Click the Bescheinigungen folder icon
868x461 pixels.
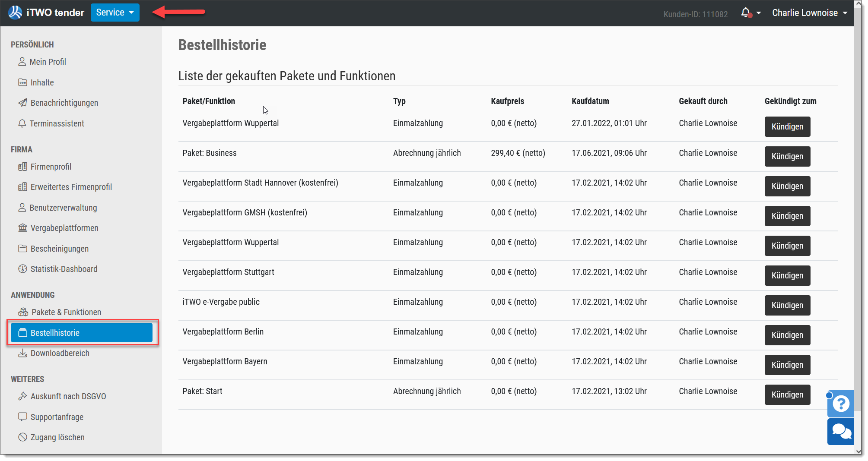[x=22, y=249]
